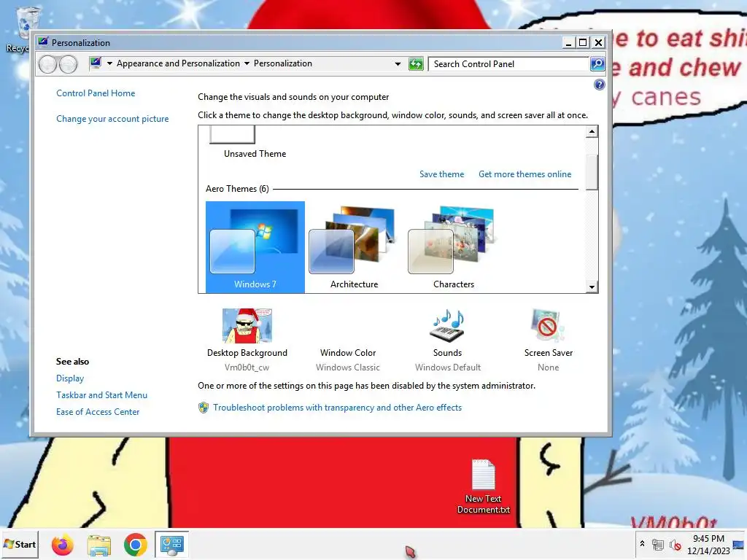Click the network tray icon
747x560 pixels.
[658, 544]
